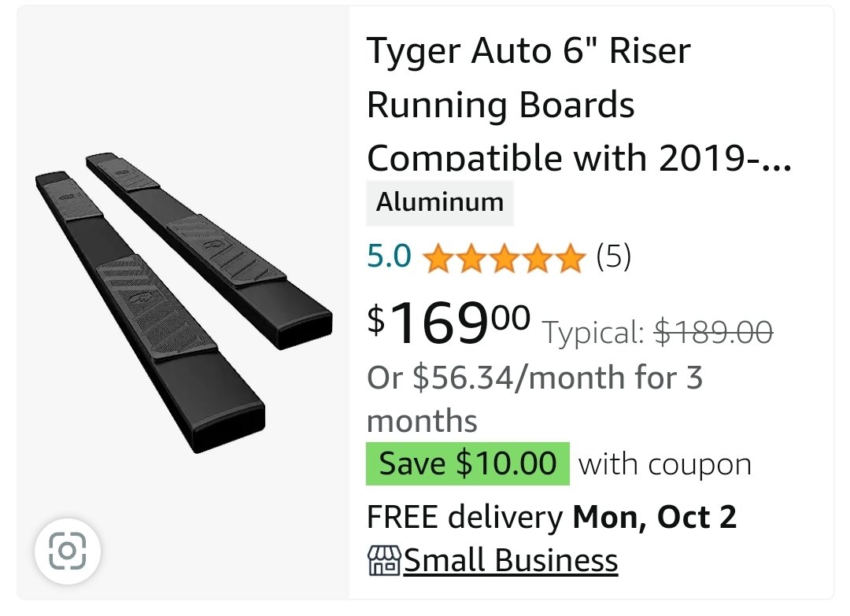Click the 'FREE delivery' text
This screenshot has height=616, width=850.
tap(465, 517)
